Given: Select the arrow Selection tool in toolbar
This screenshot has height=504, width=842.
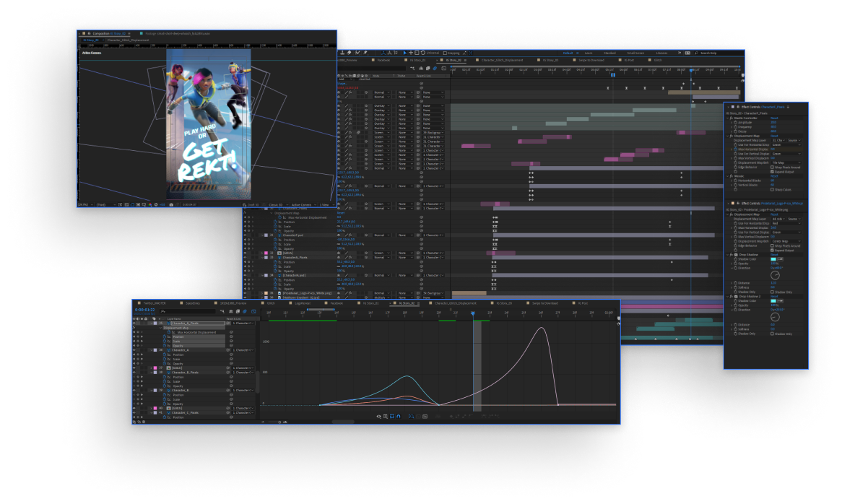Looking at the screenshot, I should [405, 53].
